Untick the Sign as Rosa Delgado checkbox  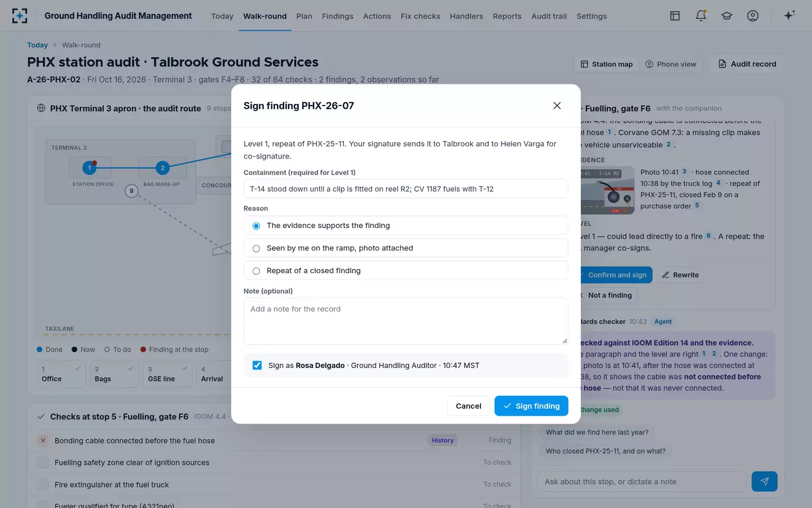[x=257, y=365]
